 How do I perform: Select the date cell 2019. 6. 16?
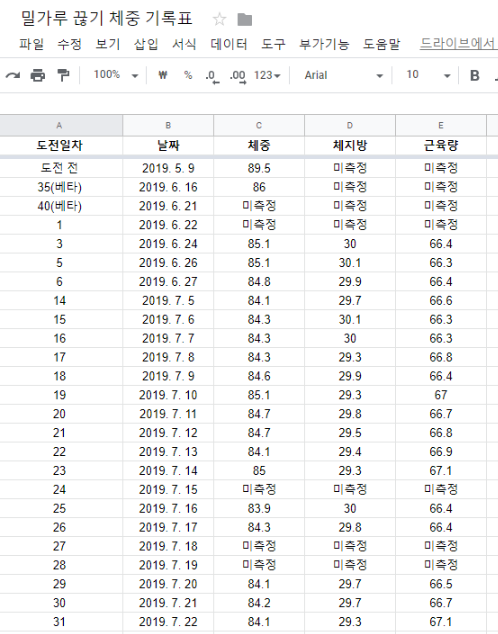[x=168, y=187]
